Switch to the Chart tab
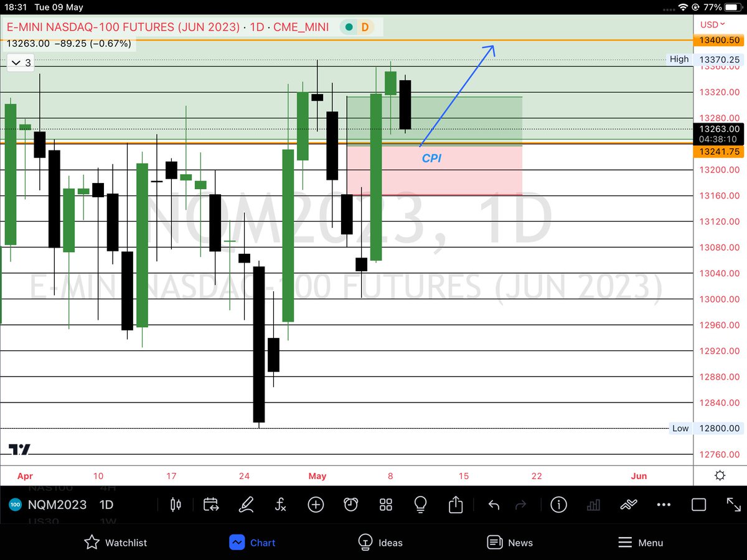This screenshot has width=747, height=560. [252, 543]
